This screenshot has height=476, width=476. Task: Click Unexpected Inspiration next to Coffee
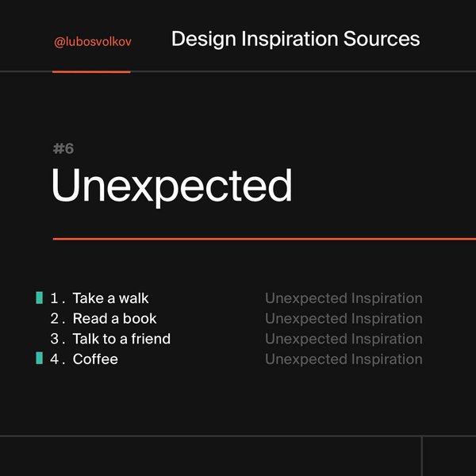tap(344, 359)
